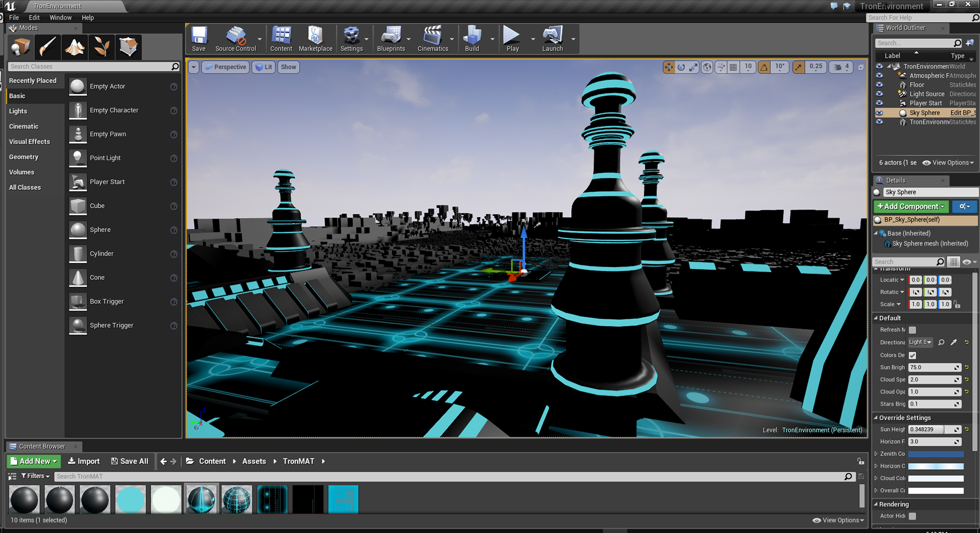This screenshot has height=533, width=980.
Task: Open the Edit menu
Action: pos(34,17)
